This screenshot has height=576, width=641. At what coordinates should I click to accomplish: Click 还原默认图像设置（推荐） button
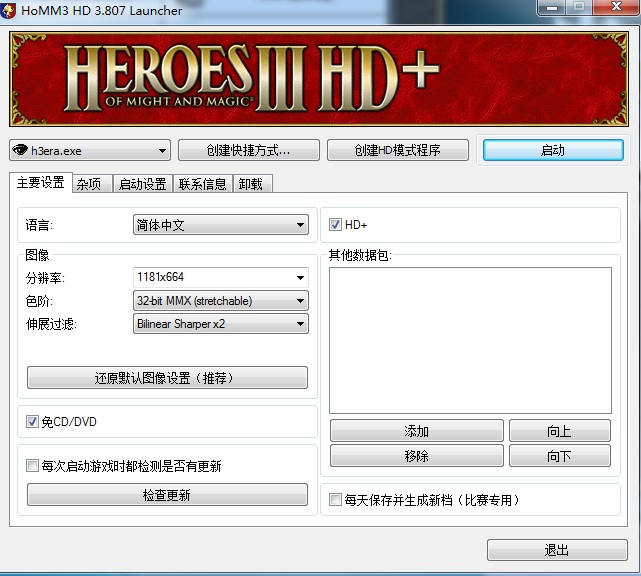[x=167, y=377]
